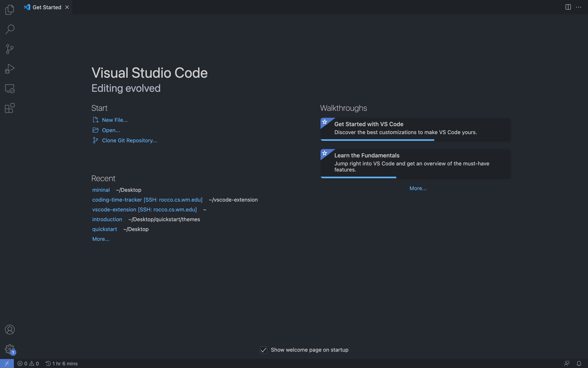This screenshot has height=368, width=588.
Task: Open Learn the Fundamentals walkthrough
Action: (x=415, y=164)
